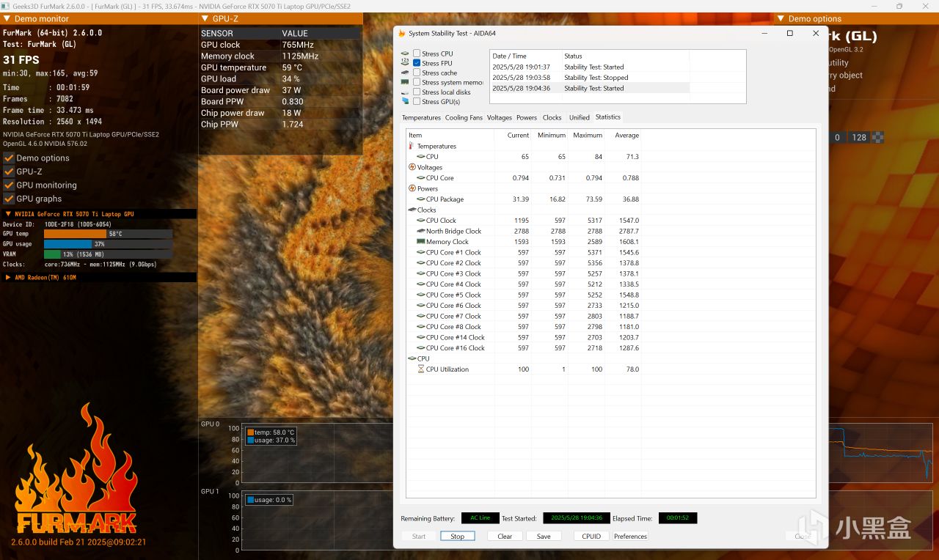The height and width of the screenshot is (560, 939).
Task: Click the CPU group icon above CPU Utilization
Action: tap(412, 358)
